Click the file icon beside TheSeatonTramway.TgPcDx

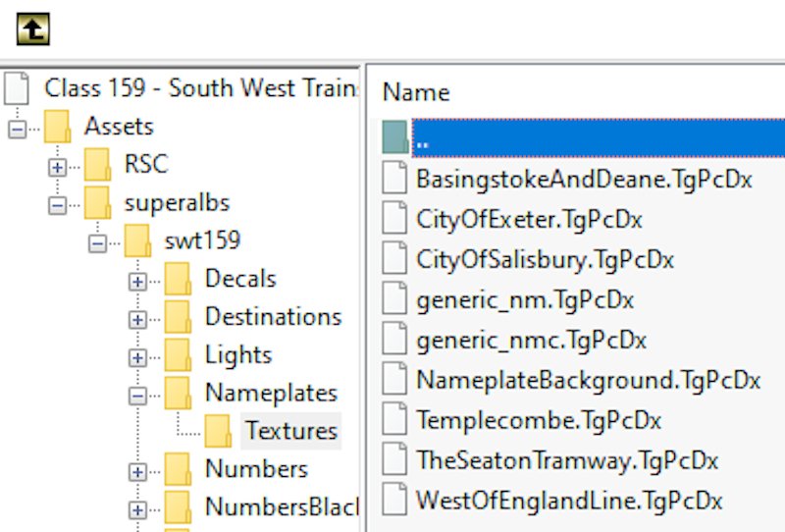(394, 457)
